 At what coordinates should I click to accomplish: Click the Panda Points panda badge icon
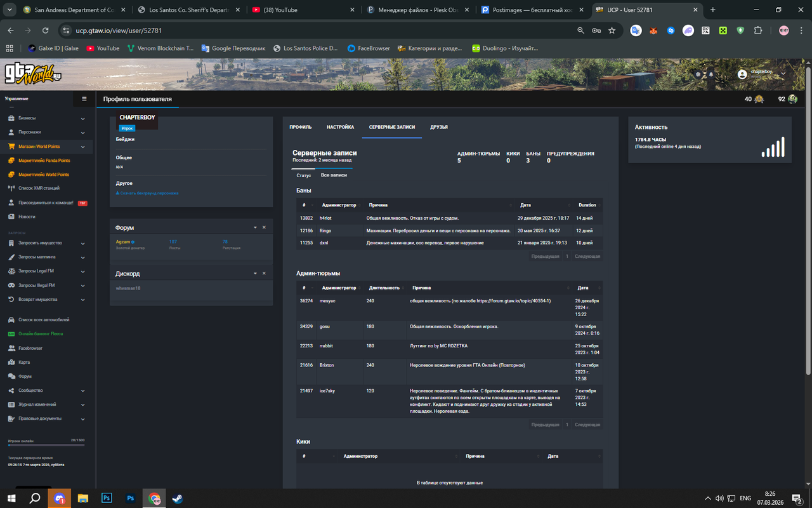coord(792,99)
